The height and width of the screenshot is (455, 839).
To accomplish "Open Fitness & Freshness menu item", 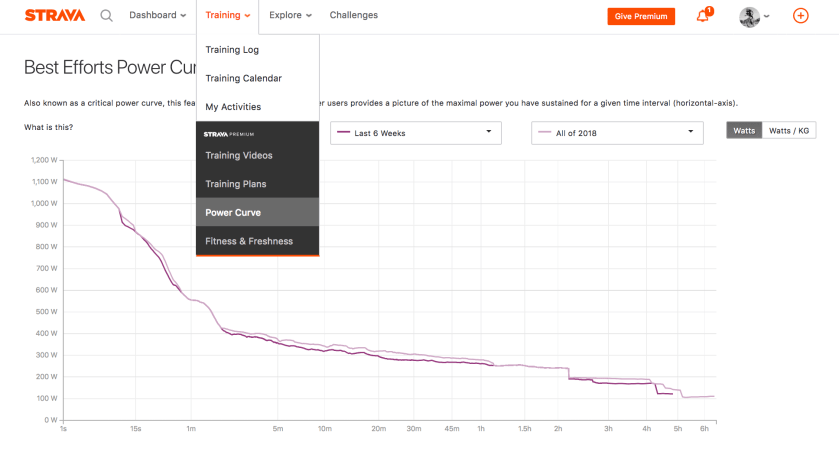I will [x=249, y=241].
